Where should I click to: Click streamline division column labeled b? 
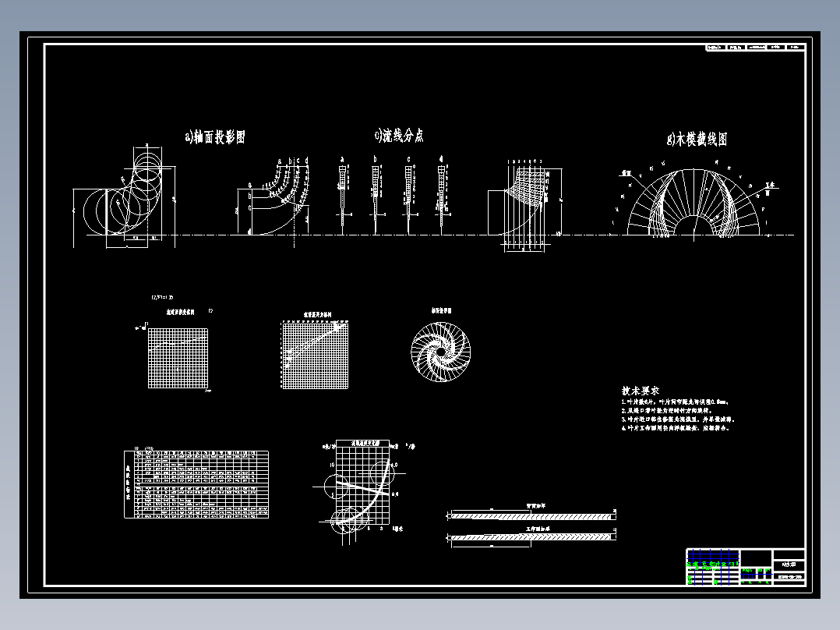click(376, 196)
